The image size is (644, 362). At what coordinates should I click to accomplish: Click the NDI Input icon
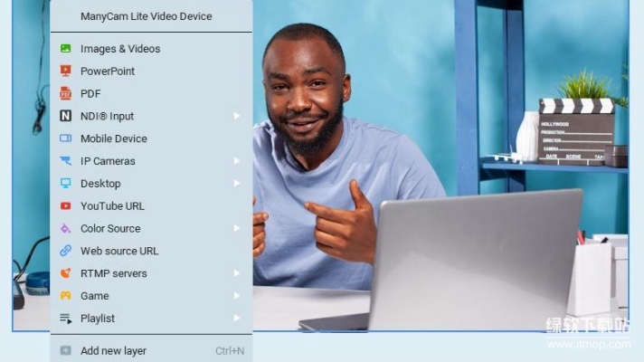coord(65,116)
